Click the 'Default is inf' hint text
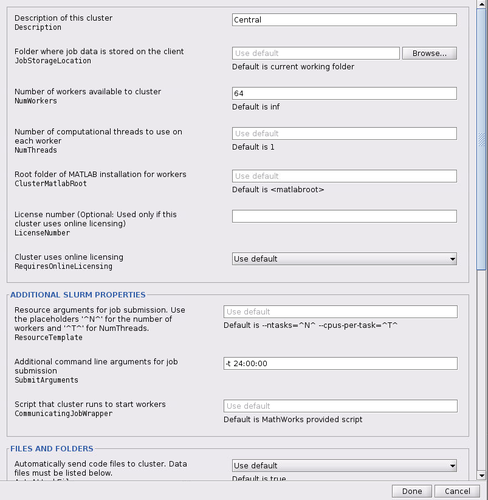Image resolution: width=488 pixels, height=500 pixels. click(256, 107)
